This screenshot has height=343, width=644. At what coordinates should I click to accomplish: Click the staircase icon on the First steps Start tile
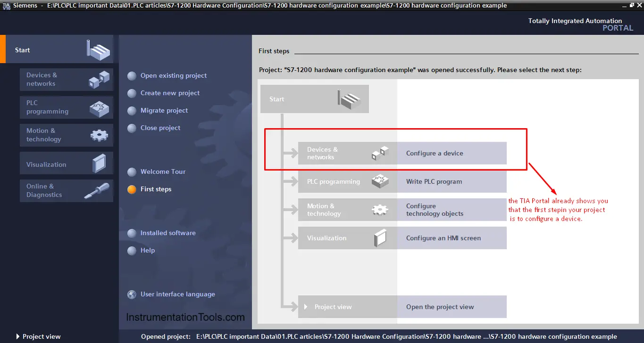(349, 99)
